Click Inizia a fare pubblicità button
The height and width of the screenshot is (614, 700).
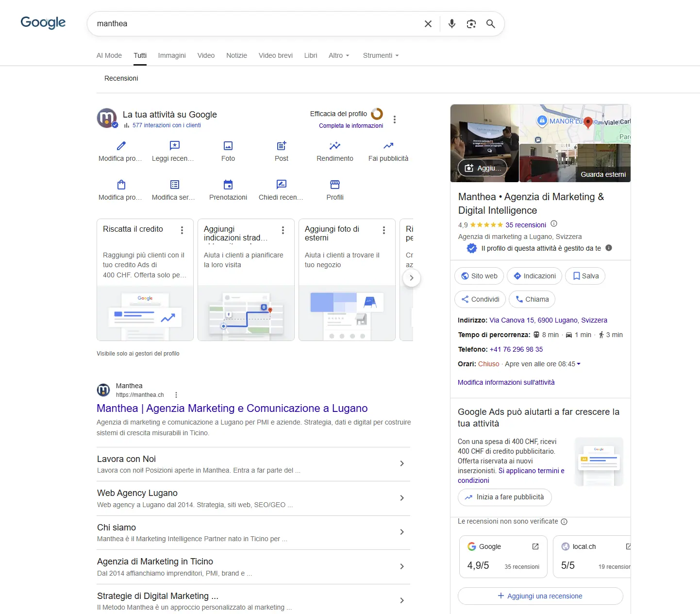point(505,497)
